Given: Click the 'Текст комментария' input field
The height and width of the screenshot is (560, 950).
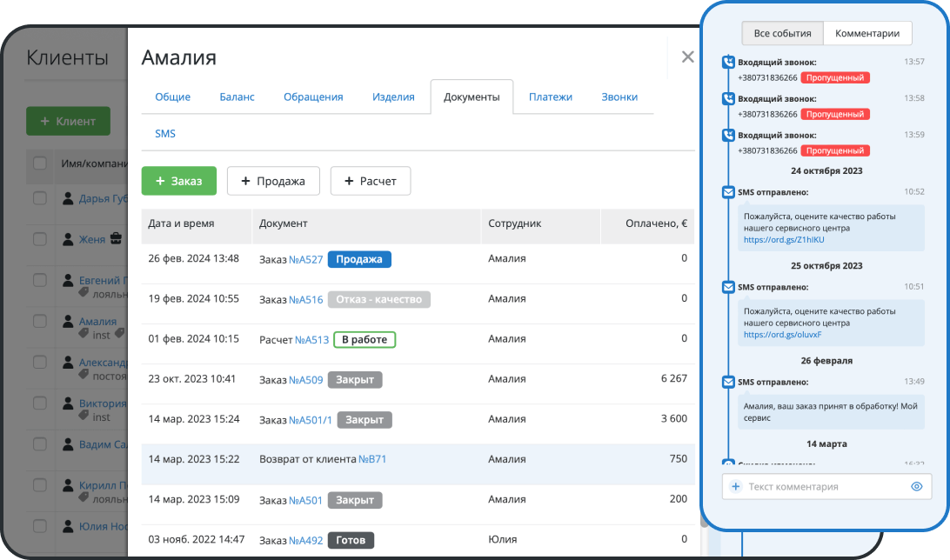Looking at the screenshot, I should tap(822, 487).
